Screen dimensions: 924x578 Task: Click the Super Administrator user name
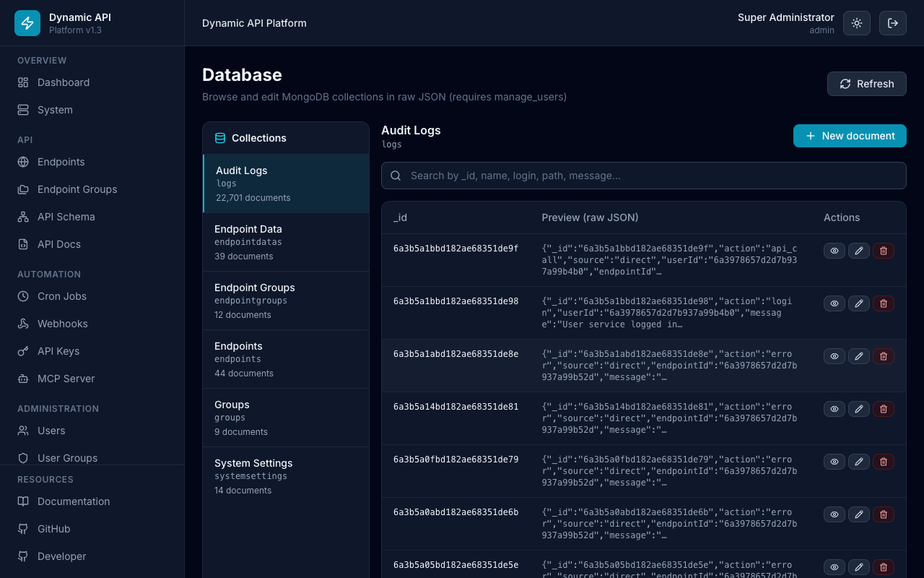click(786, 17)
